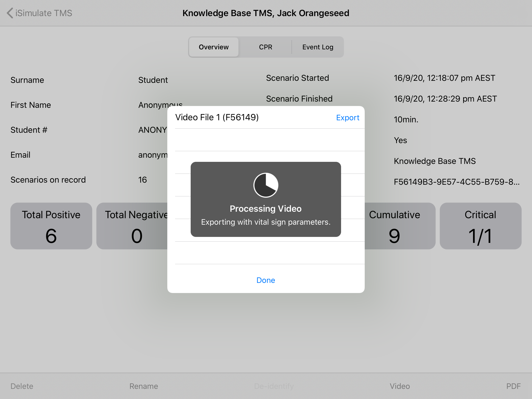Tap the back chevron to iSimulate TMS
Image resolution: width=532 pixels, height=399 pixels.
(10, 13)
